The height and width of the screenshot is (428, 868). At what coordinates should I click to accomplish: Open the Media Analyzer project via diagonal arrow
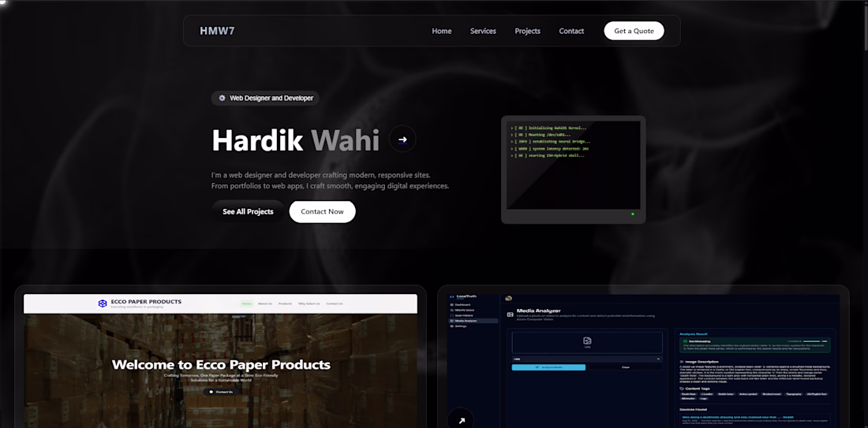461,420
